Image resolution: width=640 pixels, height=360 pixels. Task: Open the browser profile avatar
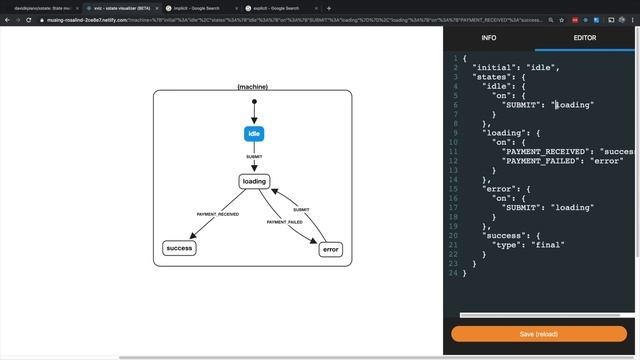[x=622, y=20]
